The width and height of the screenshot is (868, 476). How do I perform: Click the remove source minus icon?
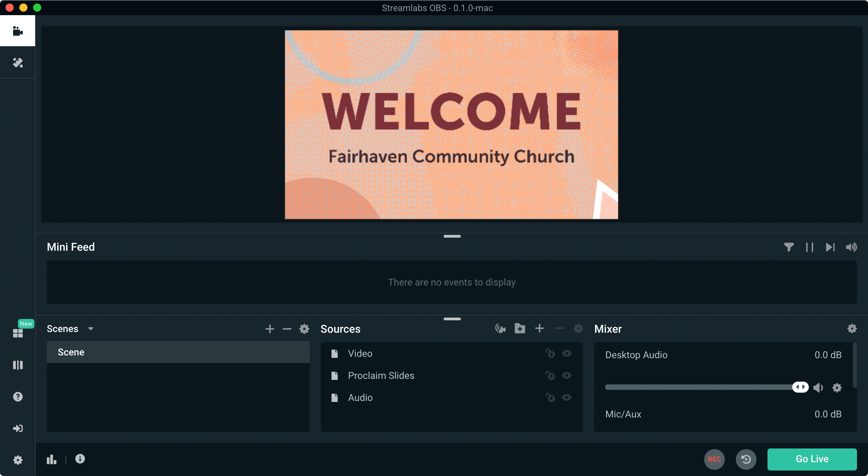tap(559, 329)
